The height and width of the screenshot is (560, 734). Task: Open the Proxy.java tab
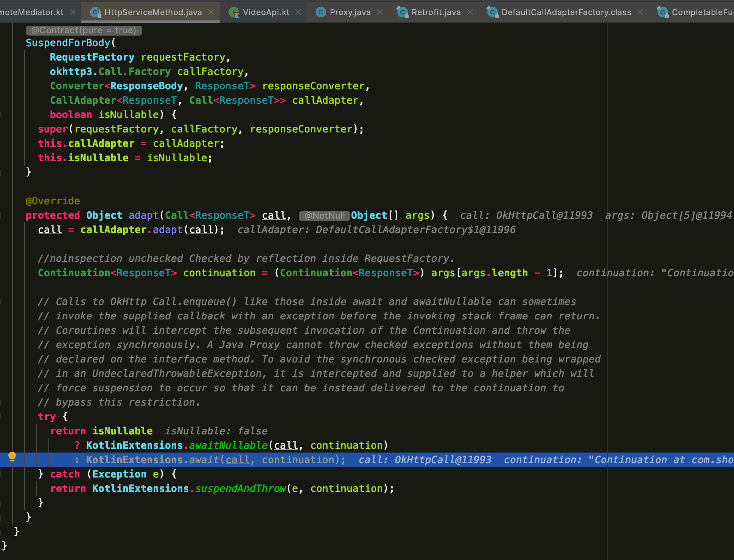pos(350,12)
